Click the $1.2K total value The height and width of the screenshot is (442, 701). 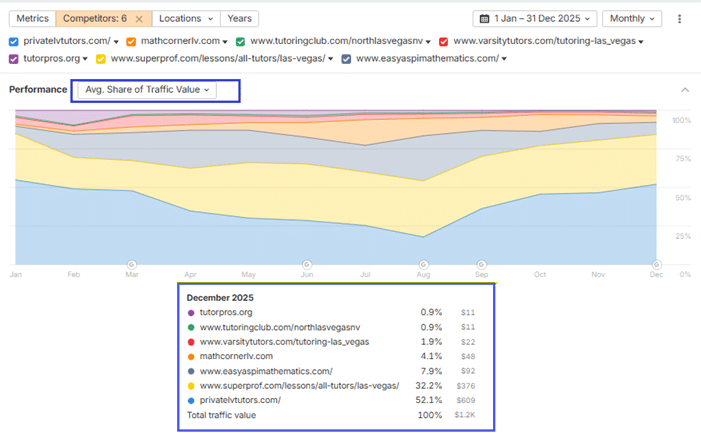coord(465,415)
